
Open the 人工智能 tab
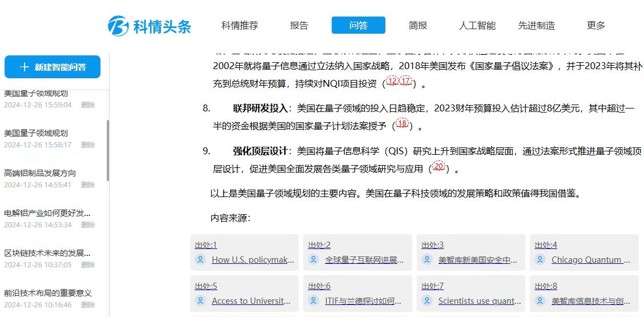(x=477, y=25)
